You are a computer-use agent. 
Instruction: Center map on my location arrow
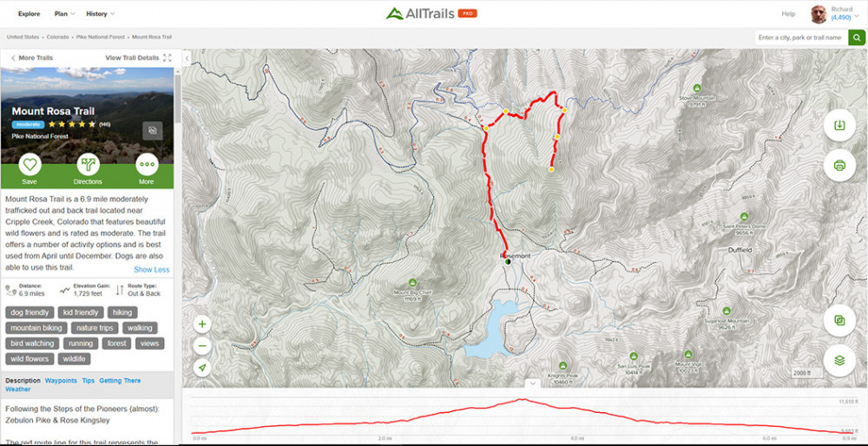(202, 368)
